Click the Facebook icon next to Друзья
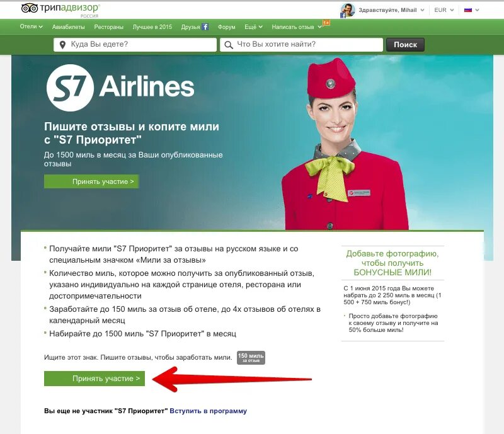The image size is (504, 434). pos(205,26)
